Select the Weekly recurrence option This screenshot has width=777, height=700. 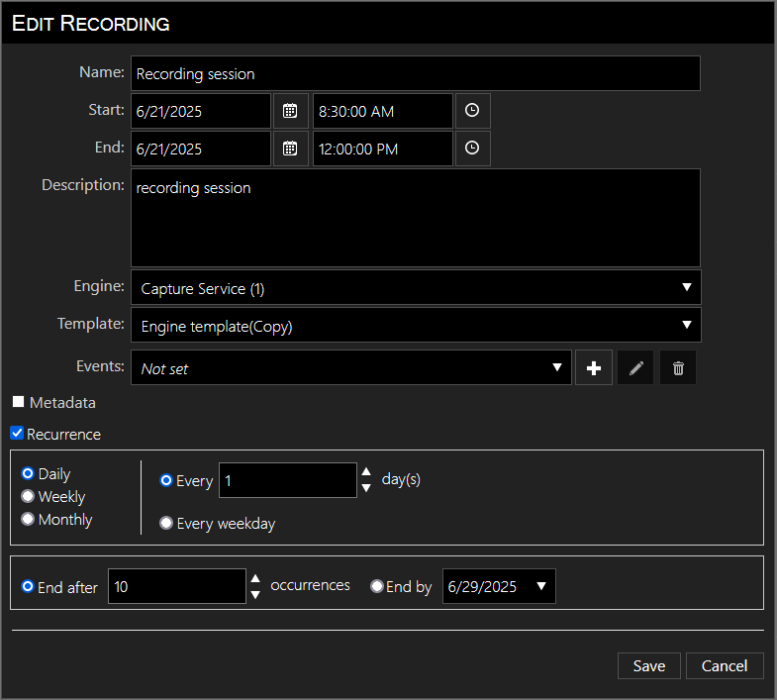tap(28, 496)
